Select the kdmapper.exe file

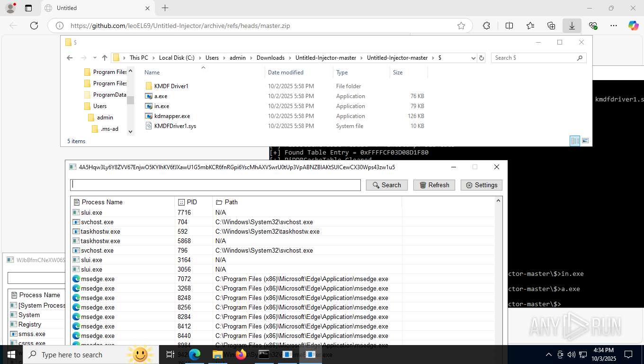click(172, 116)
